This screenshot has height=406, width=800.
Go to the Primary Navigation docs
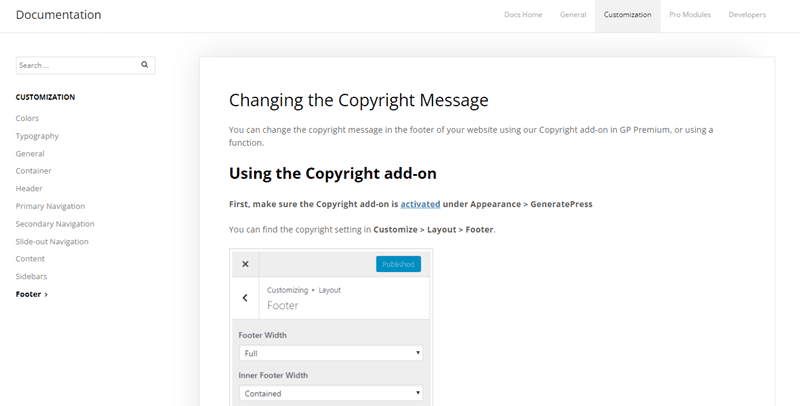tap(50, 206)
